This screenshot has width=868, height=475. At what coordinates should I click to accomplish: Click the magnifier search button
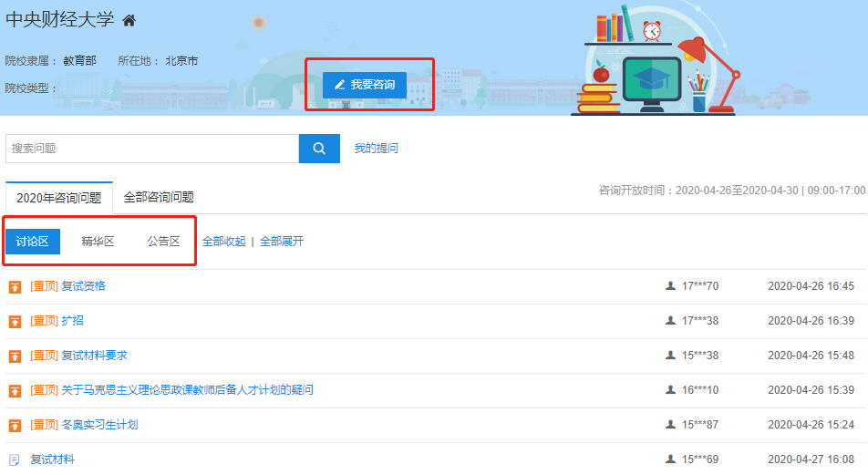coord(319,149)
